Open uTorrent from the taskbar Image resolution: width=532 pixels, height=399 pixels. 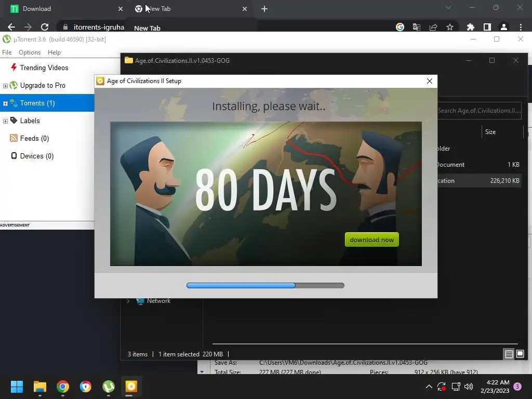(109, 387)
